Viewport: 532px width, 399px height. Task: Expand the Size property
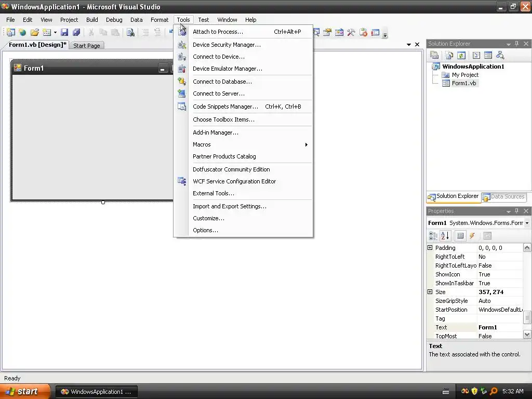(x=430, y=292)
